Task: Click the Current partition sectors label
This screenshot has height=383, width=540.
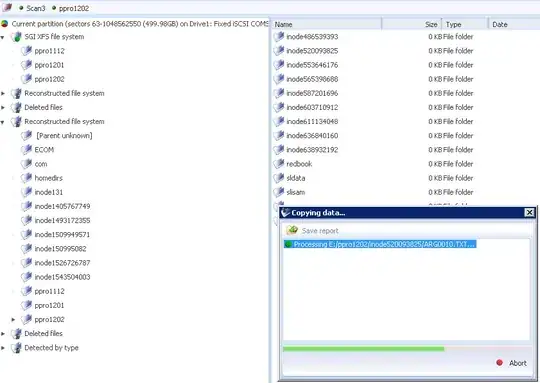Action: [x=139, y=24]
